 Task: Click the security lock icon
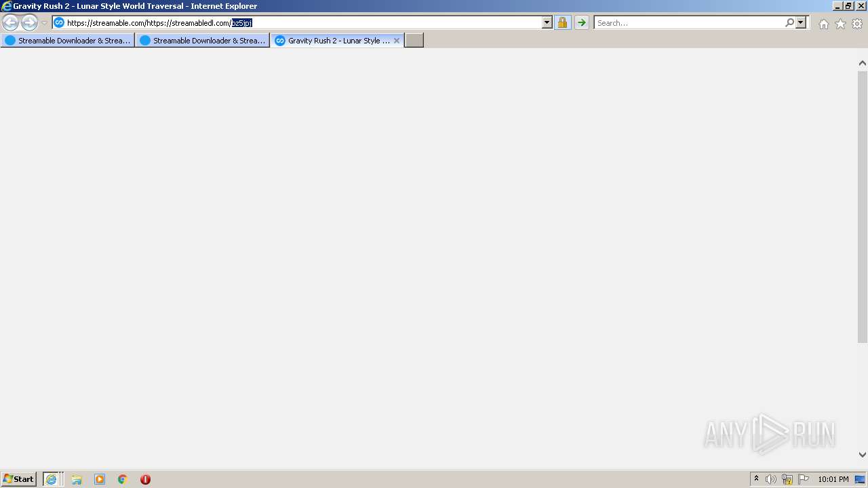562,22
